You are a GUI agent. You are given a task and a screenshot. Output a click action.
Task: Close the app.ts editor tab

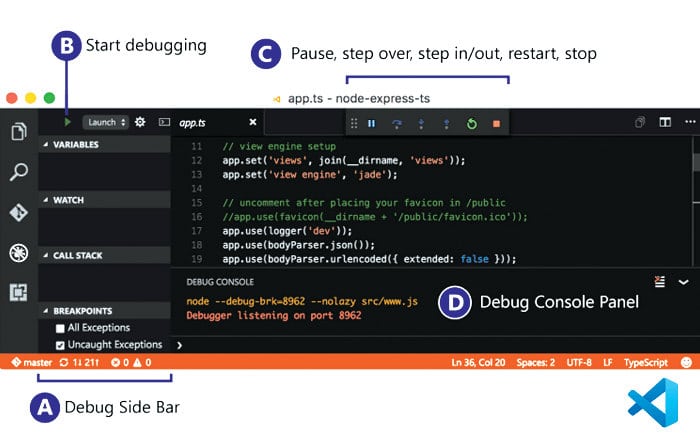(253, 122)
